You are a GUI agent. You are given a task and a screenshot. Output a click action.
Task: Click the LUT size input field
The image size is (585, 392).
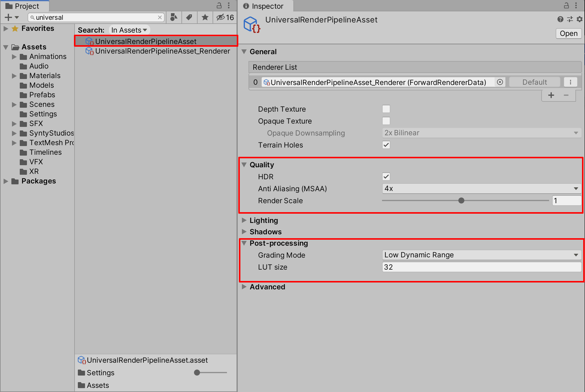coord(481,267)
